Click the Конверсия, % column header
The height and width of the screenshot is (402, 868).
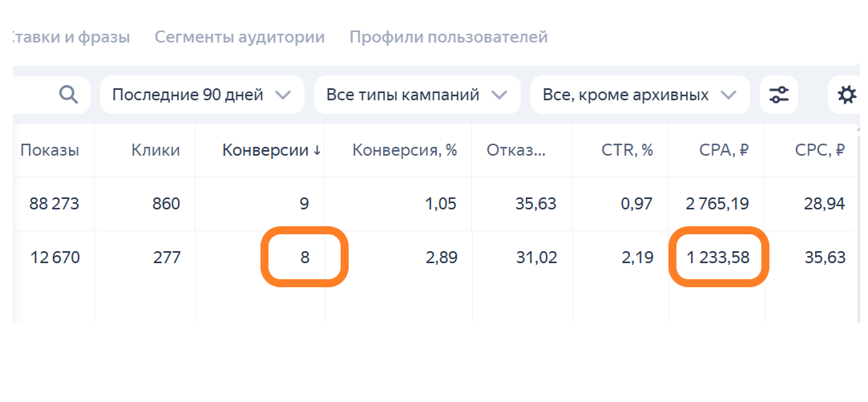point(405,150)
